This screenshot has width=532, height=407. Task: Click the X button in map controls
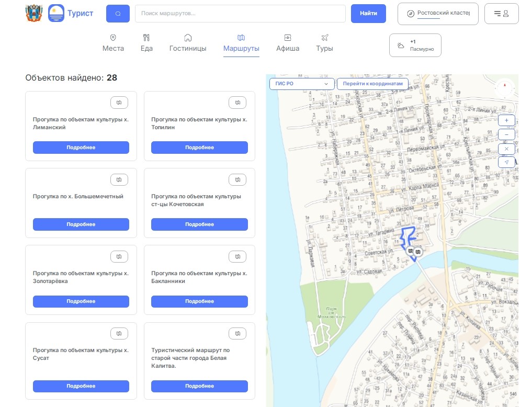[506, 149]
